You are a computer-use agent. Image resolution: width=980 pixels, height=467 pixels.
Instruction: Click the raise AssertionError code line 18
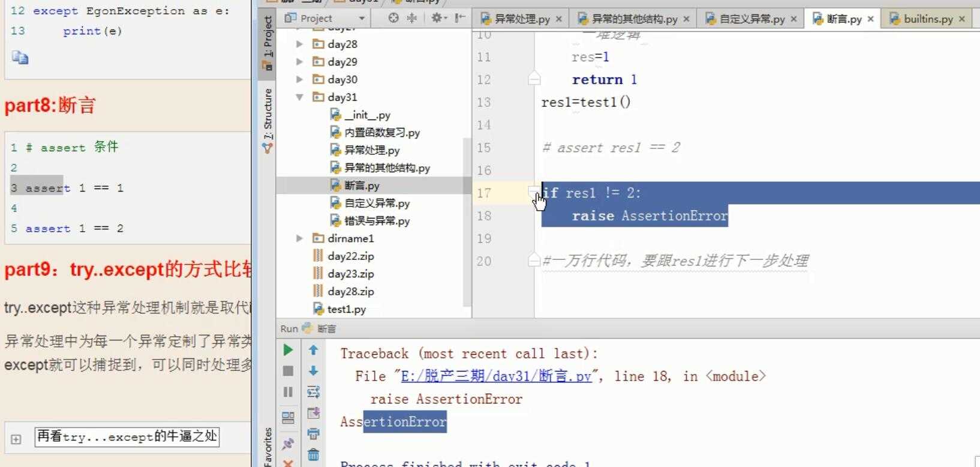[650, 215]
